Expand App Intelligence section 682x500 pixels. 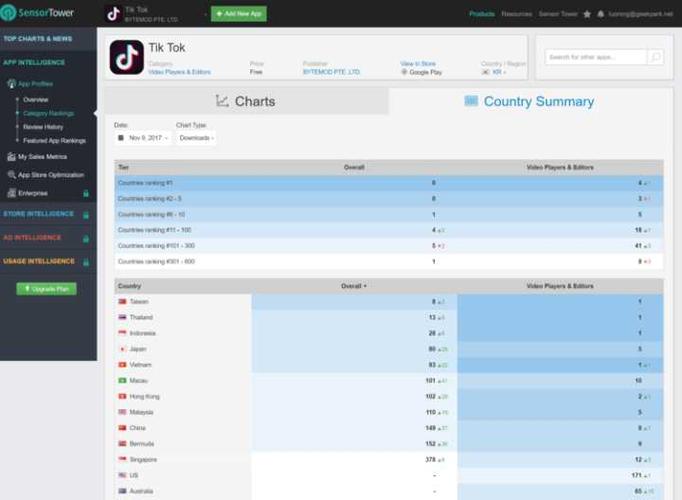(x=34, y=62)
